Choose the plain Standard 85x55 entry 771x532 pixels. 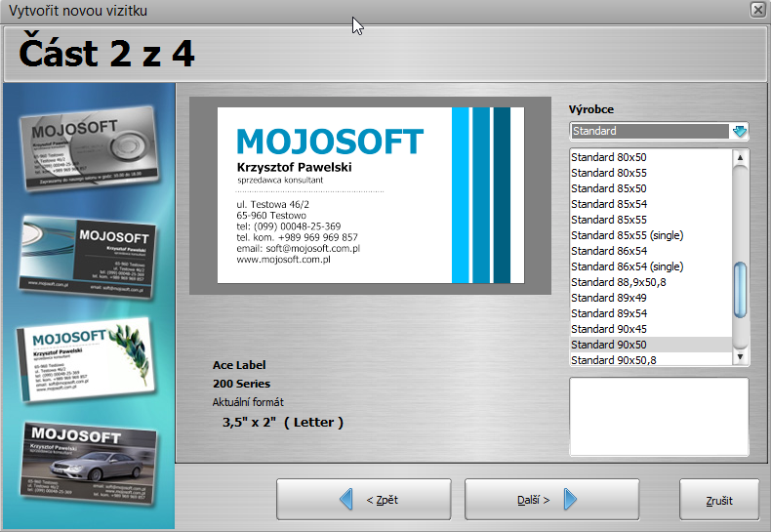coord(651,220)
